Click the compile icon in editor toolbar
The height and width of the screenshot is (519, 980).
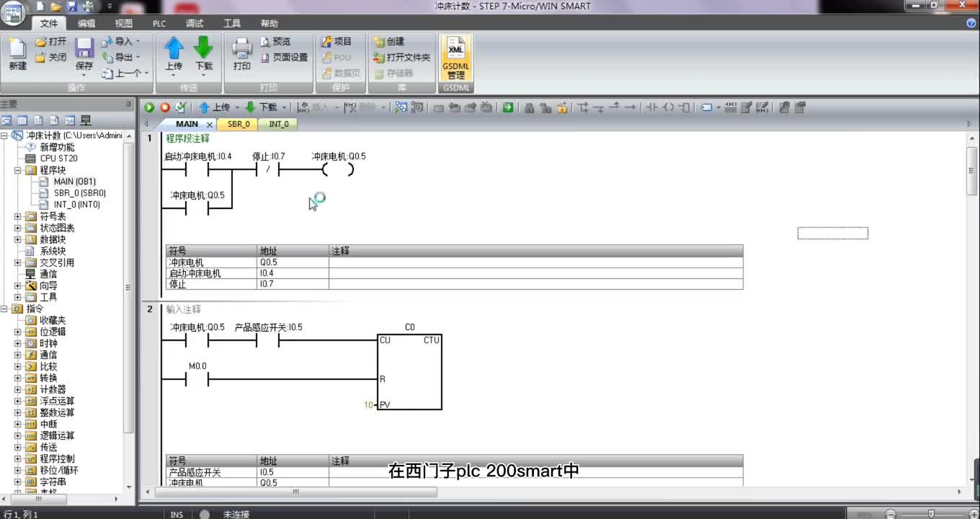[181, 107]
